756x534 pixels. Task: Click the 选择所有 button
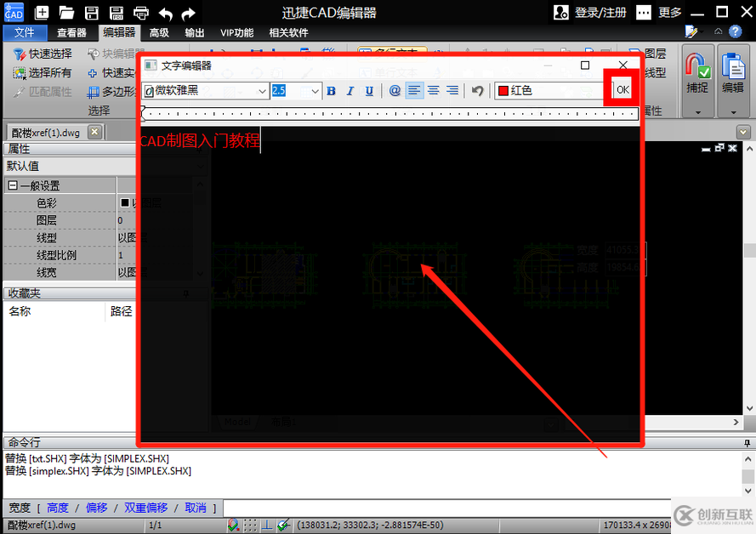click(43, 73)
